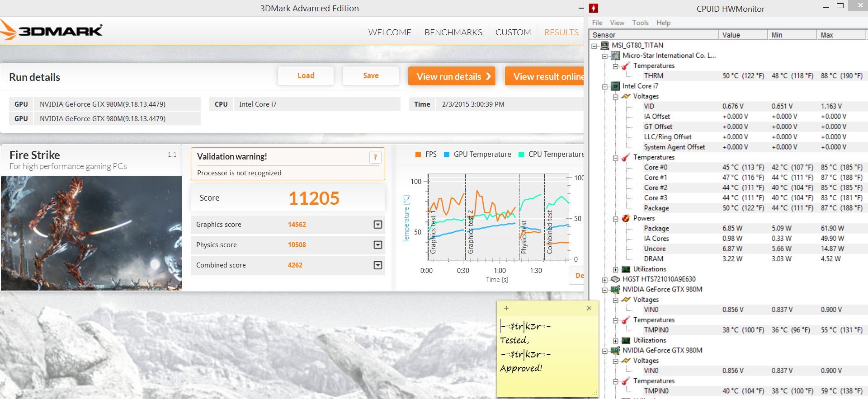868x399 pixels.
Task: Click the Sensor column header
Action: (654, 35)
